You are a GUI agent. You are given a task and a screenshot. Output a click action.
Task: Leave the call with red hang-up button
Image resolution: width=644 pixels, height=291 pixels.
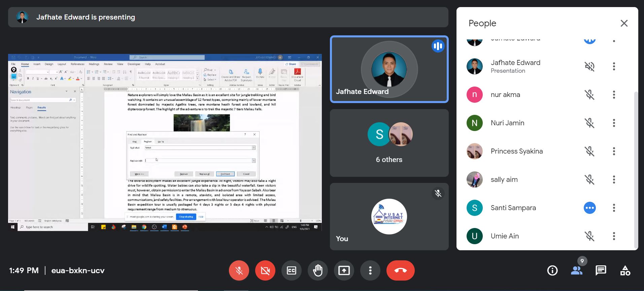(400, 270)
